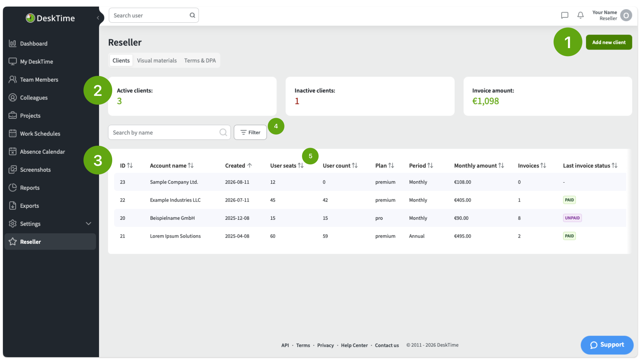
Task: Open Beispielname GmbH row
Action: (370, 218)
